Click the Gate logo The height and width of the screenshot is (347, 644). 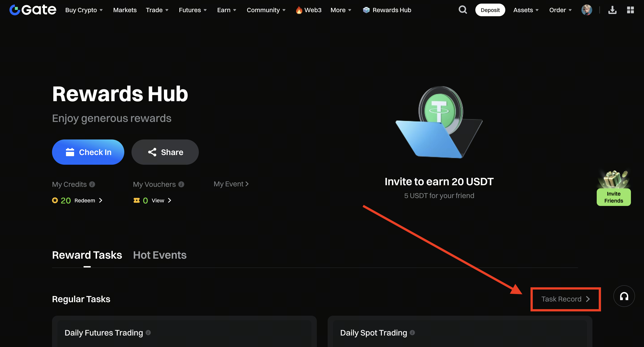coord(33,10)
